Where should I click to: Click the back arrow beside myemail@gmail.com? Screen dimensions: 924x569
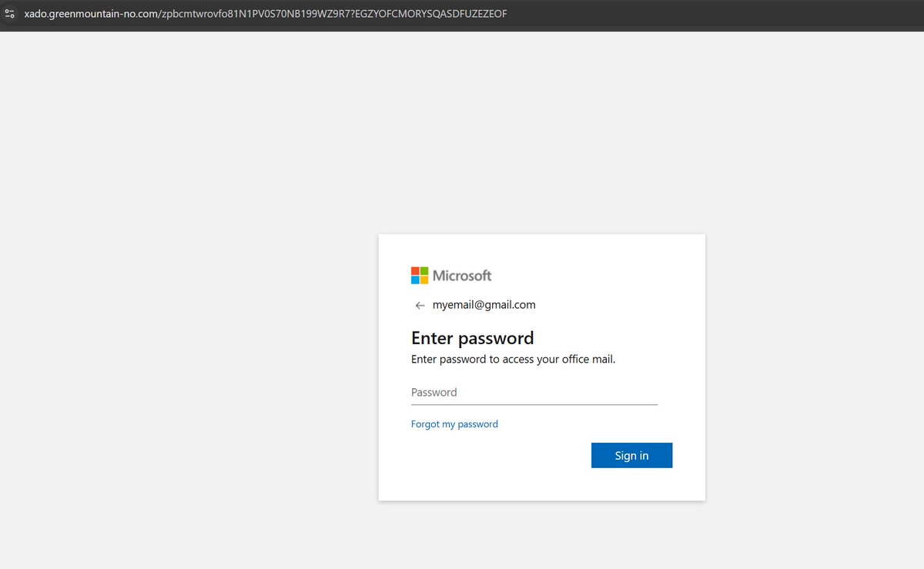click(x=420, y=306)
